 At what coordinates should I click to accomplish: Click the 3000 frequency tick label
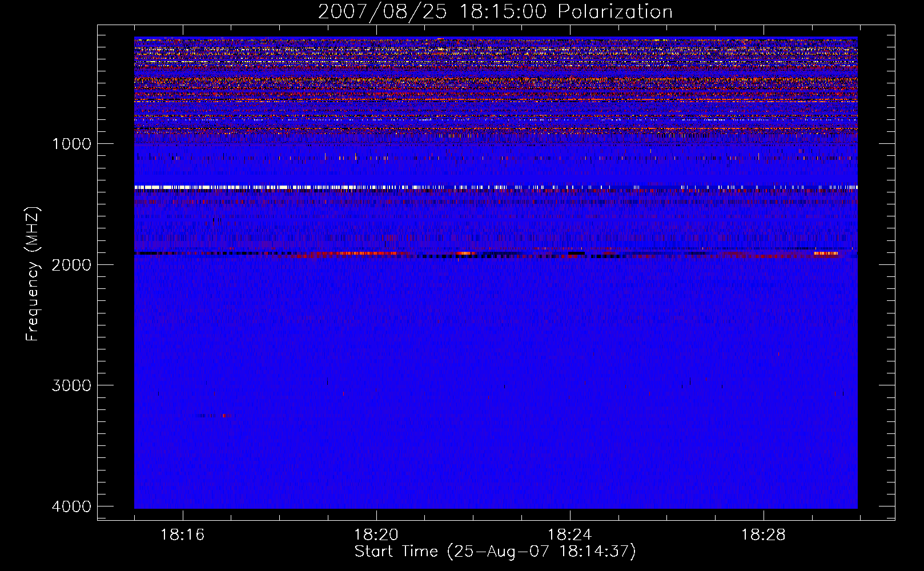(71, 385)
